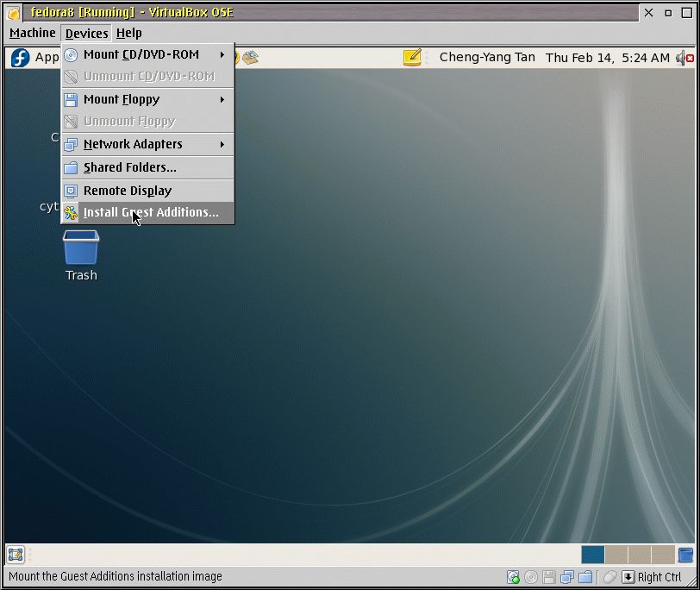Close the VirtualBox window with X button
The width and height of the screenshot is (700, 590).
(649, 13)
